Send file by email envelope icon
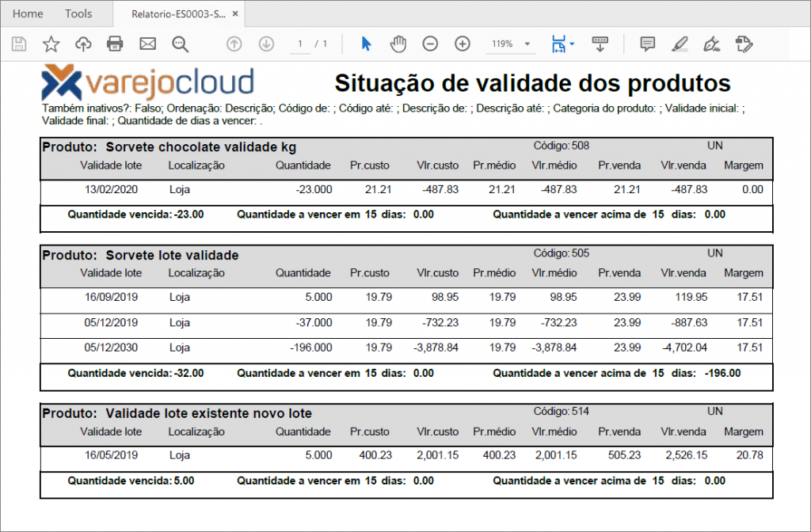This screenshot has width=811, height=532. pyautogui.click(x=147, y=44)
